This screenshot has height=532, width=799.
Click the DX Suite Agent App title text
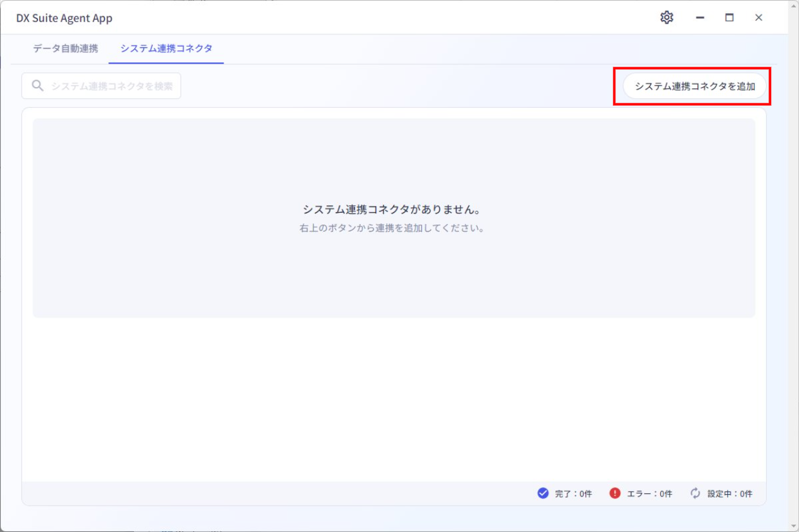(64, 18)
